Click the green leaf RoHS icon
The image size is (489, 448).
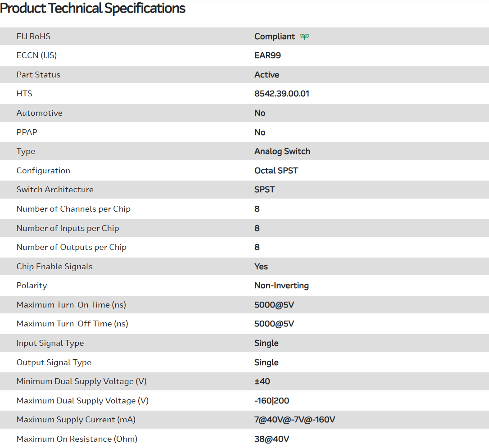pos(305,36)
